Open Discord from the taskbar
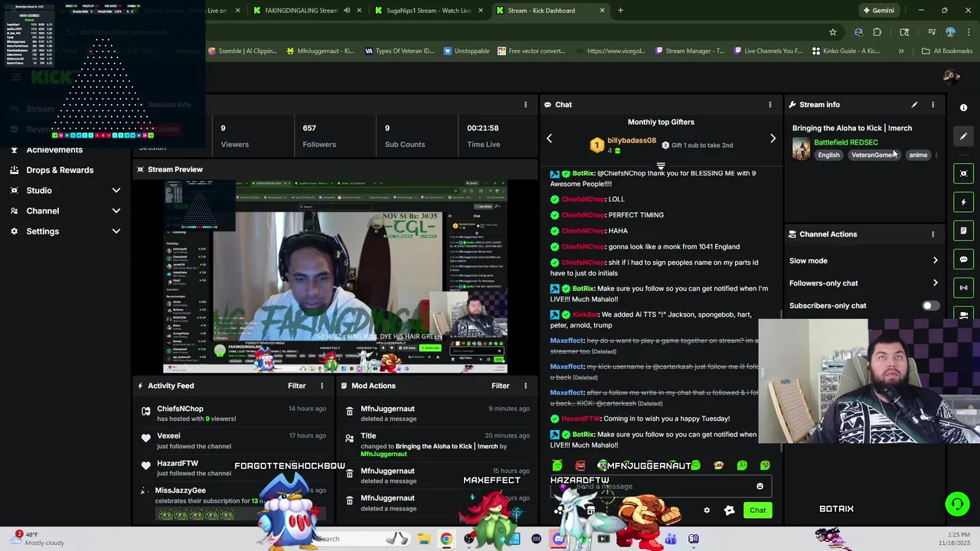 [x=558, y=539]
